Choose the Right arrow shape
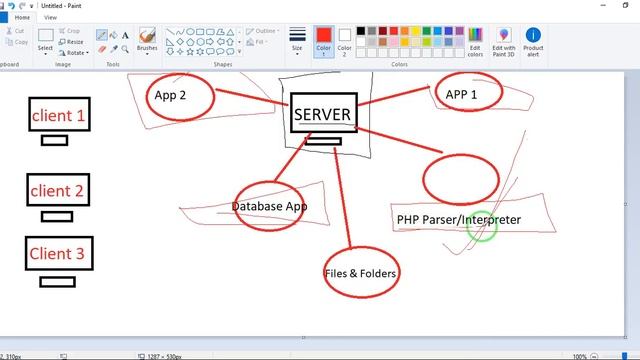This screenshot has height=360, width=640. coord(210,42)
